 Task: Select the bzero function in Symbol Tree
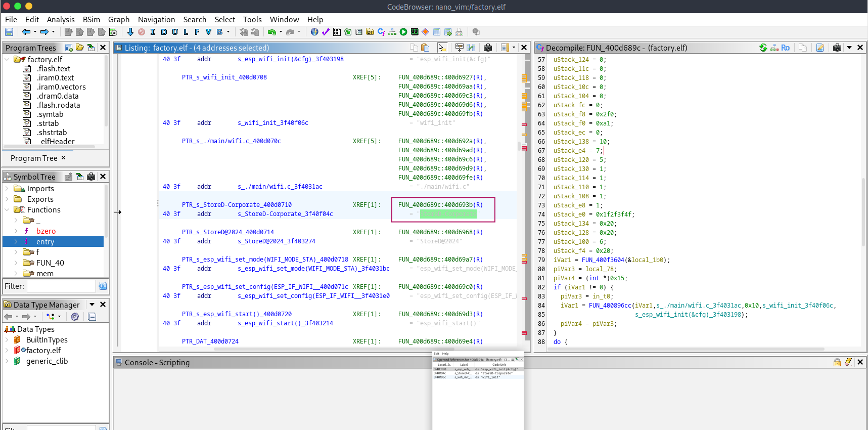tap(46, 231)
